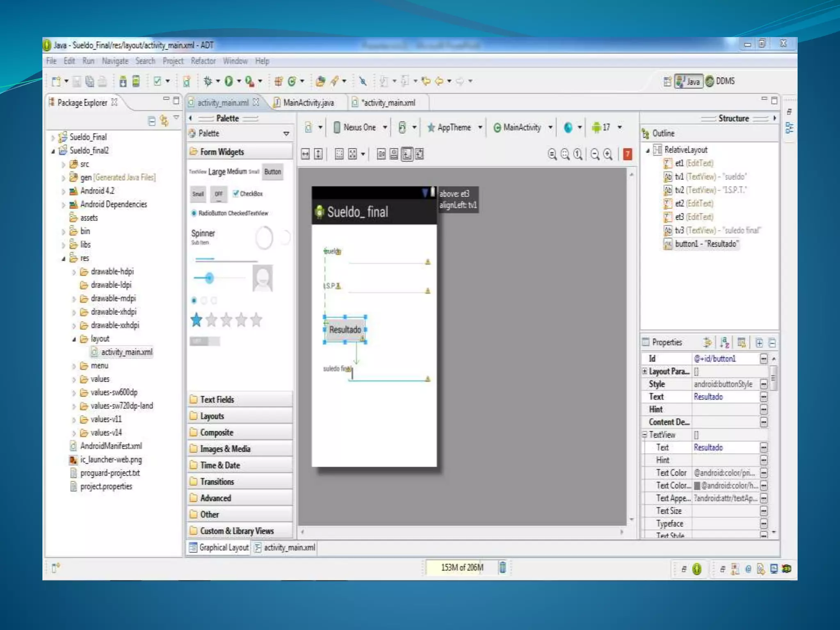Click the Run green play icon

(228, 81)
